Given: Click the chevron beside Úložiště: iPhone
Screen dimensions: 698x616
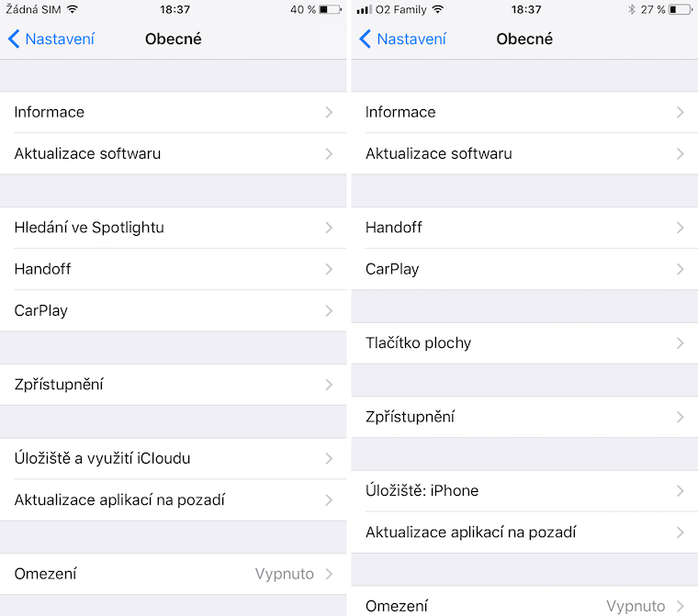Looking at the screenshot, I should tap(680, 491).
